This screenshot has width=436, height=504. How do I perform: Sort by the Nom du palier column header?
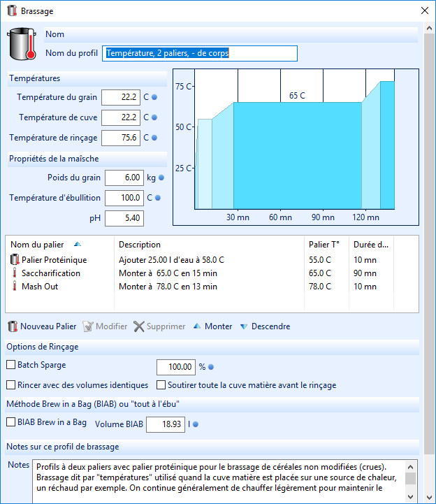(37, 245)
